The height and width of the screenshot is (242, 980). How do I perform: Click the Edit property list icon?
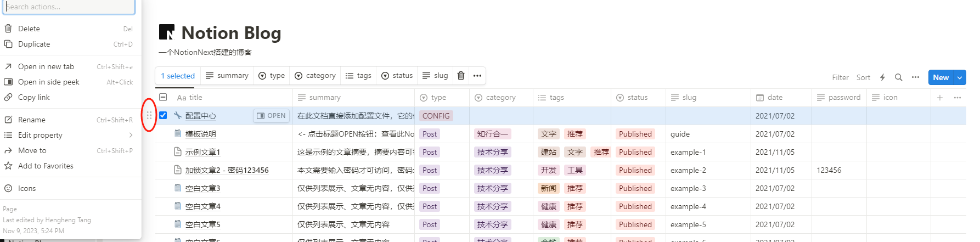(8, 135)
